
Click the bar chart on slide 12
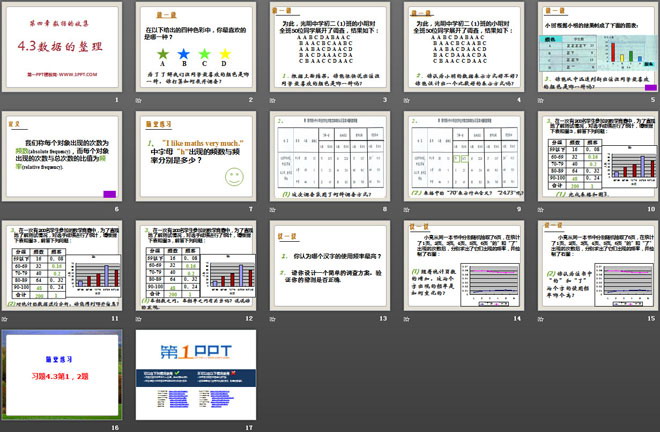click(224, 264)
